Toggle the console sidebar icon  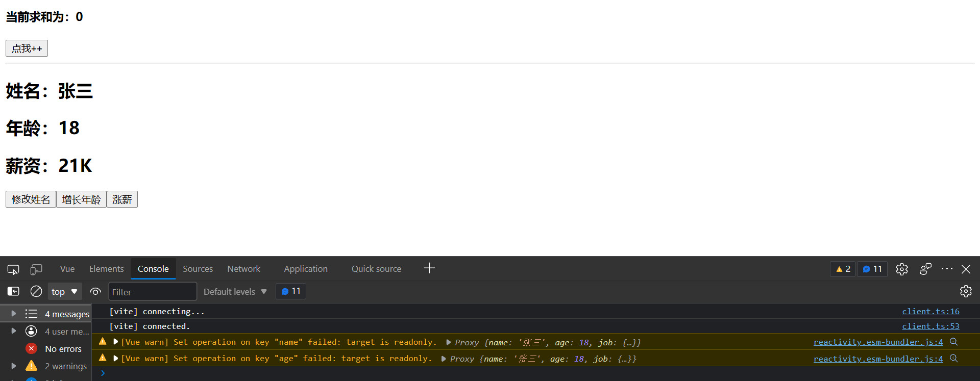click(13, 291)
